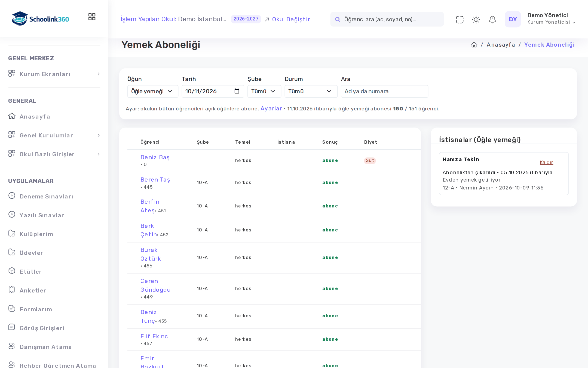Screen dimensions: 588x368
Task: Open calendar picker in Tarih field
Action: (x=237, y=91)
